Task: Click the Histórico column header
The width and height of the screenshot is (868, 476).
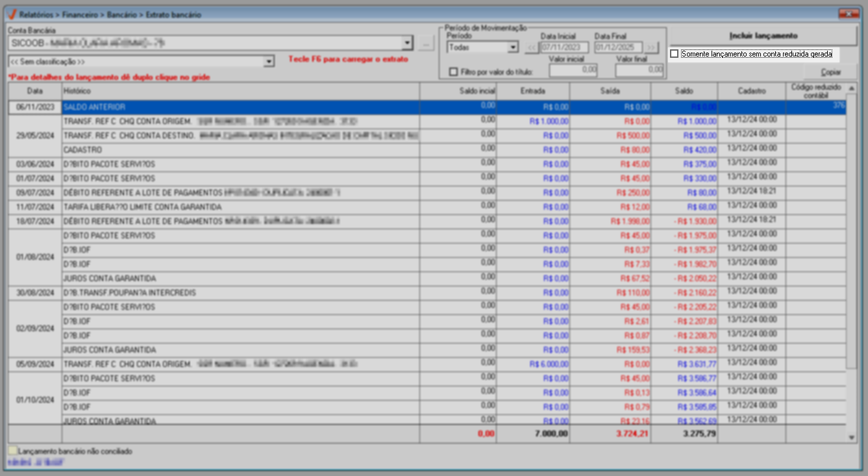Action: [x=240, y=91]
